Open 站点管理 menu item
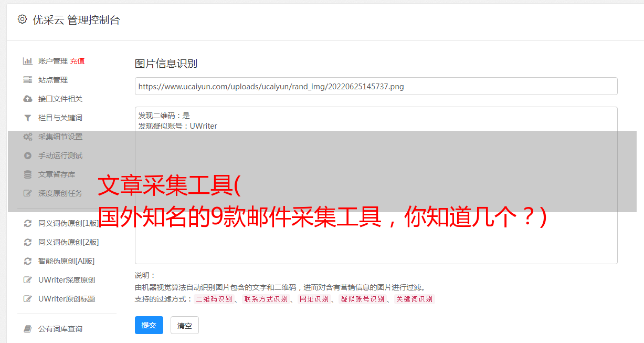Image resolution: width=644 pixels, height=343 pixels. 53,80
